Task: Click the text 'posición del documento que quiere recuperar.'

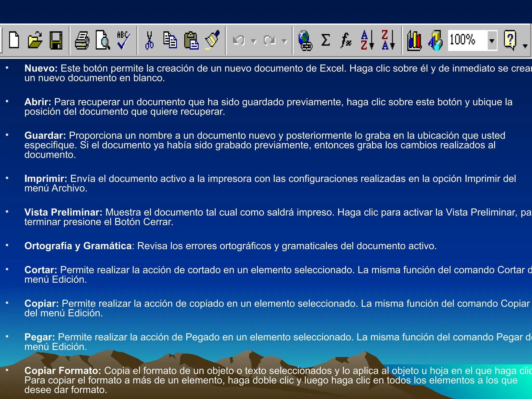Action: click(x=125, y=112)
